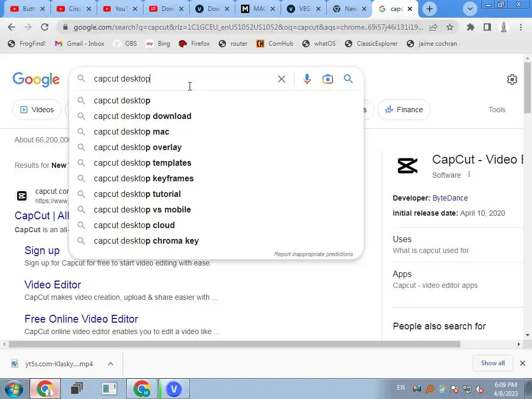Viewport: 532px width, 399px height.
Task: Click the 'Apps' knowledge panel row
Action: point(458,280)
